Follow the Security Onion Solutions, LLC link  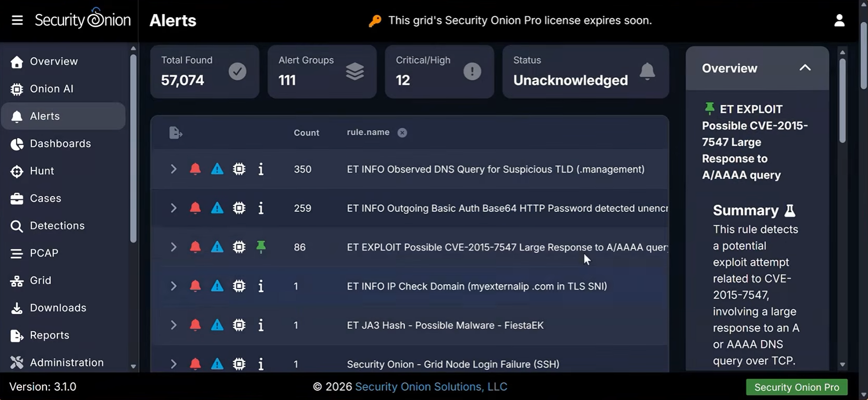(x=431, y=386)
